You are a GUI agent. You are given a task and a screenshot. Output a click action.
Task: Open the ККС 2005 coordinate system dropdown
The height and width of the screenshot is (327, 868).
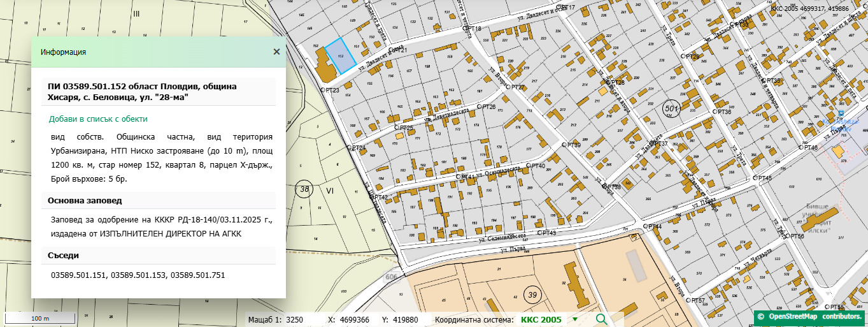tap(575, 319)
